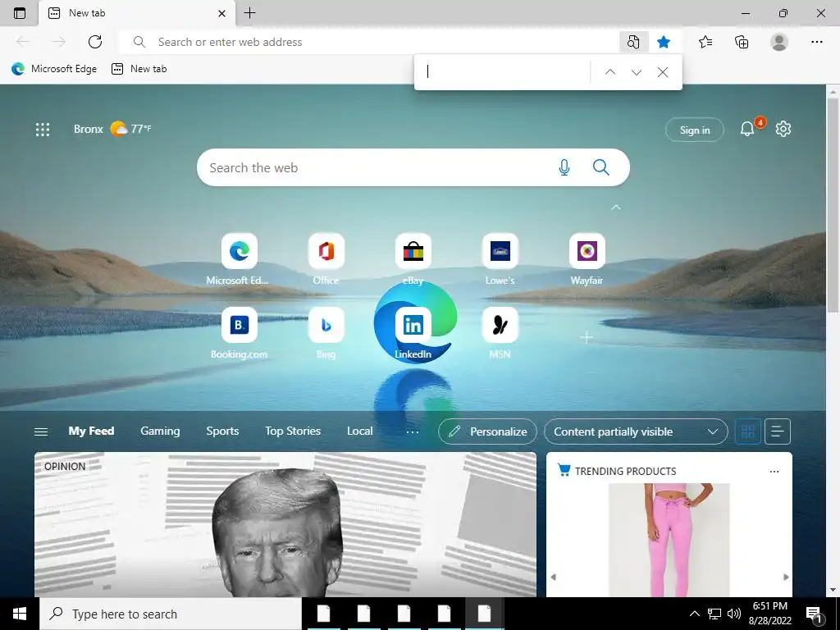Open Trending Products card options ellipsis
840x630 pixels.
coord(774,472)
